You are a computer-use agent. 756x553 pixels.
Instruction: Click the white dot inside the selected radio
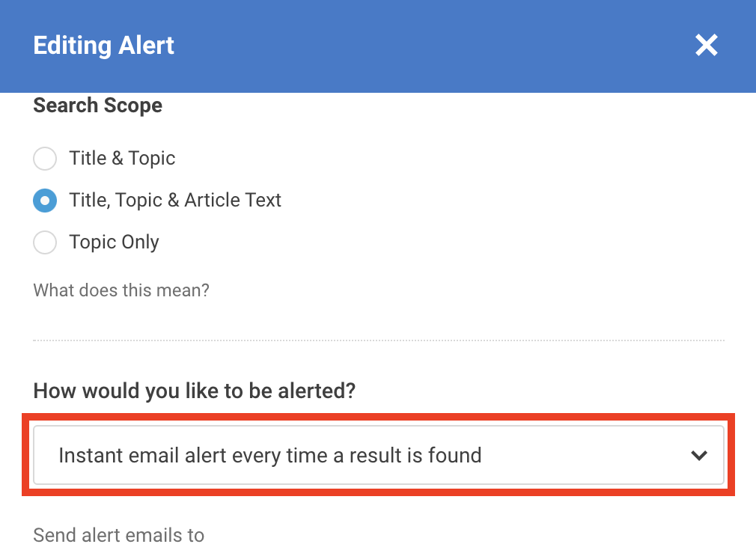pyautogui.click(x=45, y=201)
